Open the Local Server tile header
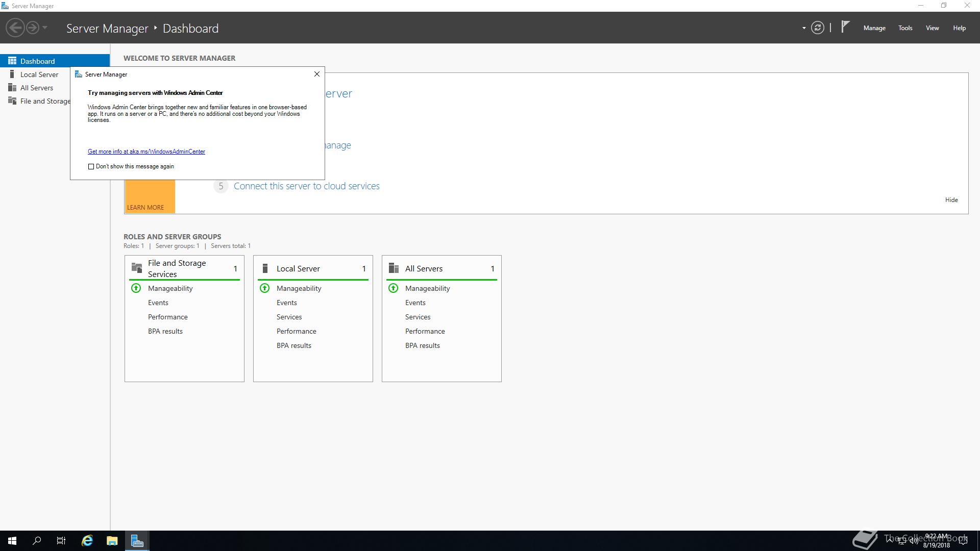 (x=298, y=268)
